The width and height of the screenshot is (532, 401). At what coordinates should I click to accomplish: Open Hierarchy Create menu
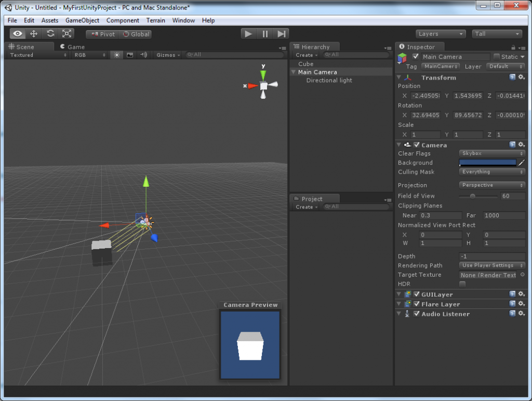tap(307, 55)
